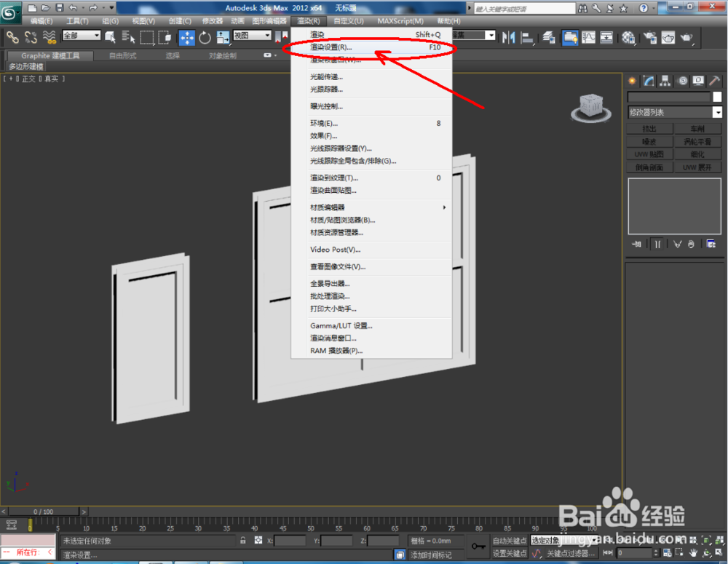The width and height of the screenshot is (728, 564).
Task: Switch to the Create command panel tab
Action: 633,82
